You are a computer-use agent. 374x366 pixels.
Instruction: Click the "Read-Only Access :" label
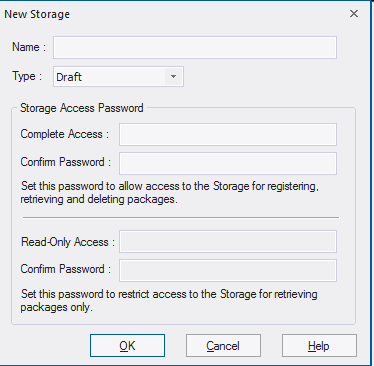tap(68, 242)
